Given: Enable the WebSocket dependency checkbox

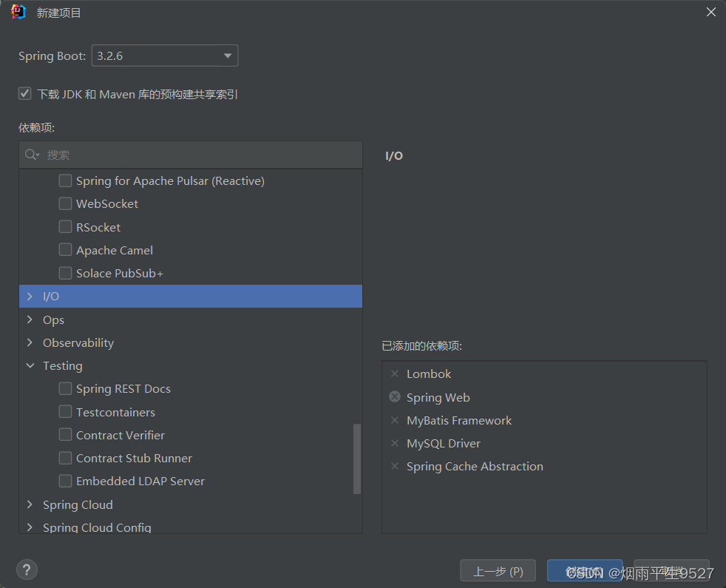Looking at the screenshot, I should 65,203.
